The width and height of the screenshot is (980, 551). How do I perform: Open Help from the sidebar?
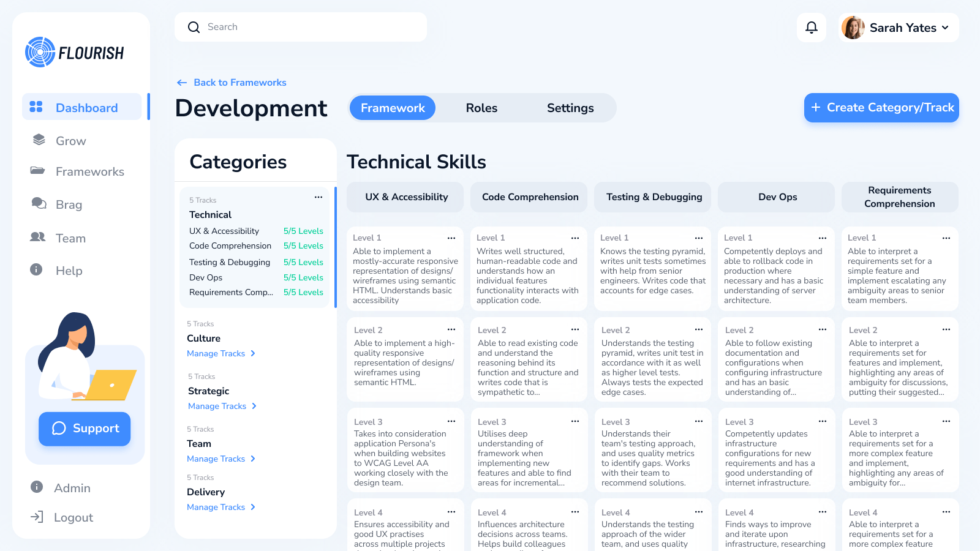(69, 271)
